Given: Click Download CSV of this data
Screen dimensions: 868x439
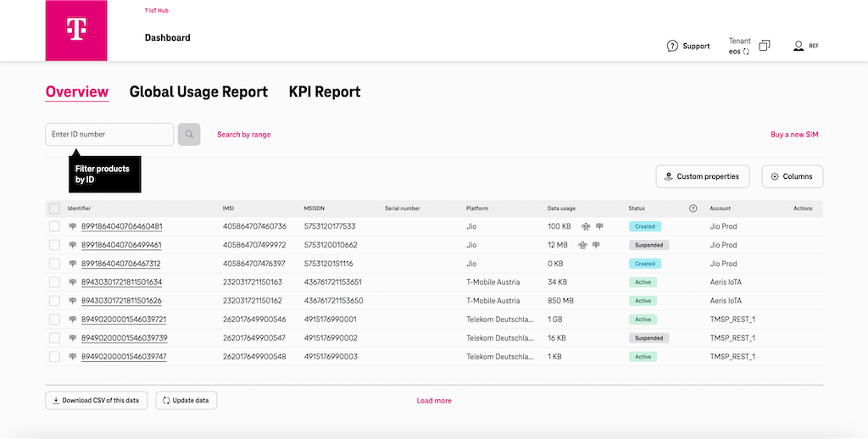Looking at the screenshot, I should point(97,400).
